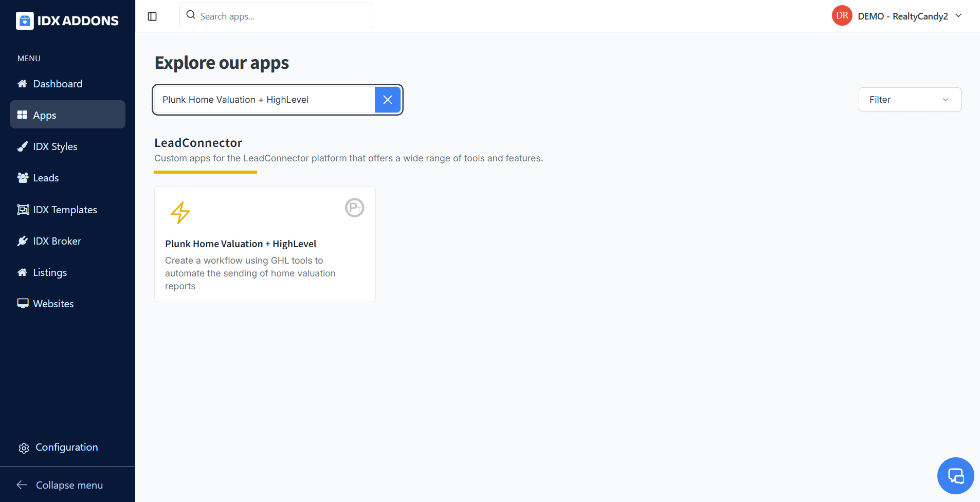Toggle the sidebar panel icon
Image resolution: width=980 pixels, height=502 pixels.
point(152,16)
